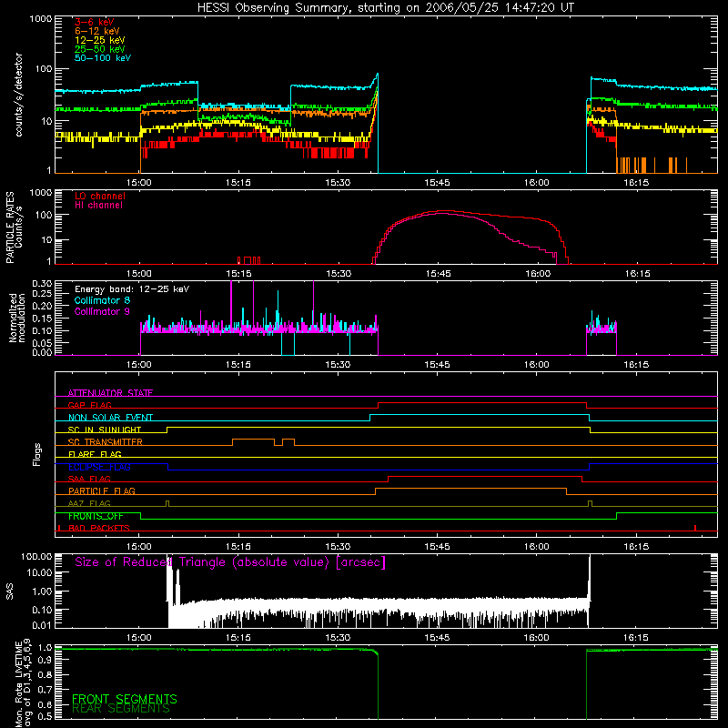The image size is (728, 728).
Task: Click the SC TRANSMITTER flag label
Action: tap(105, 442)
